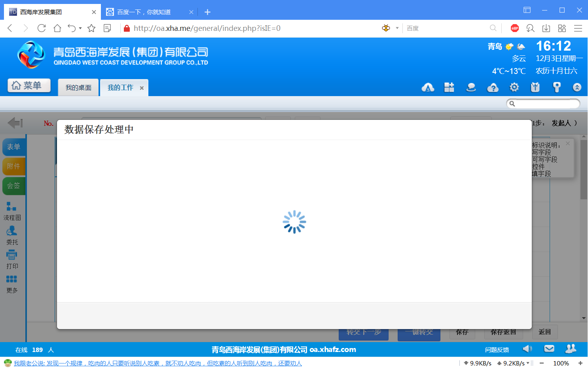Open the contacts icon in the status bar
This screenshot has height=369, width=588.
coord(571,349)
